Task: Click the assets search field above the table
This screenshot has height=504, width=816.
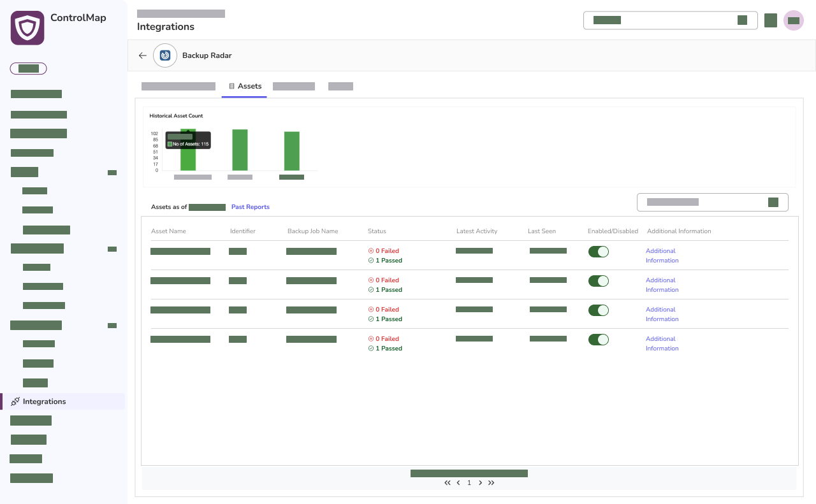Action: (713, 202)
